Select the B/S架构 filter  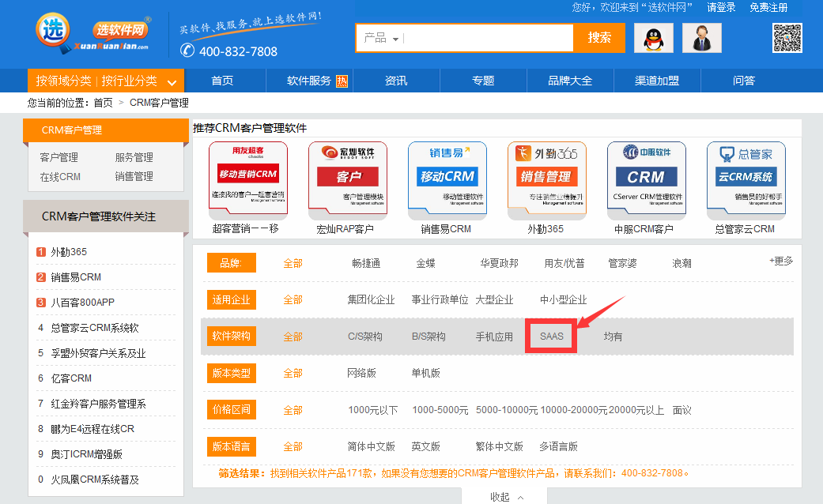pos(428,337)
